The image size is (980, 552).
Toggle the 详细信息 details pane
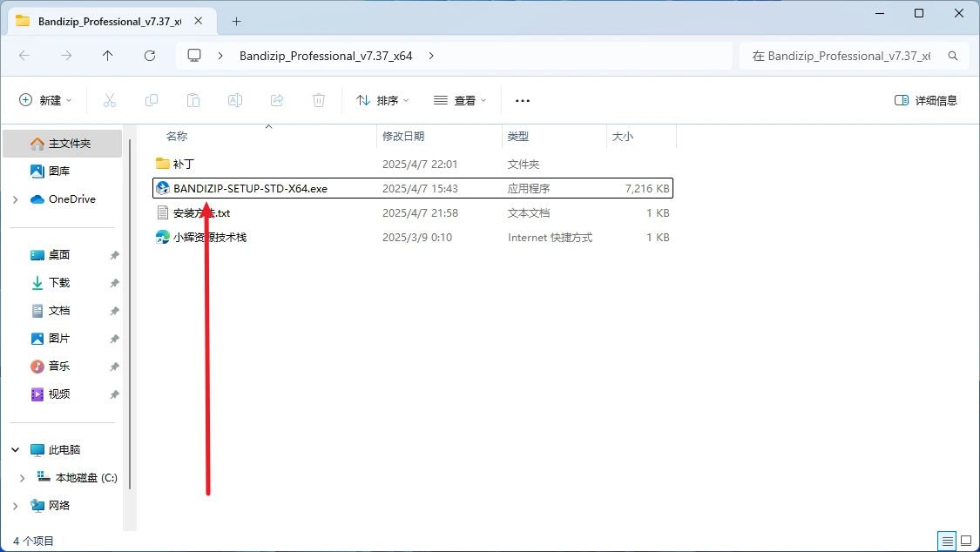pyautogui.click(x=926, y=100)
